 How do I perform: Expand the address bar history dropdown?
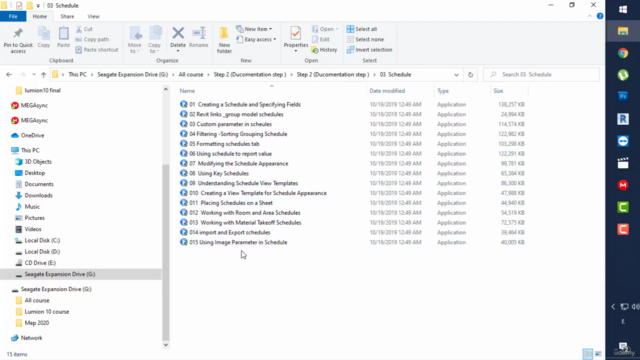[456, 75]
